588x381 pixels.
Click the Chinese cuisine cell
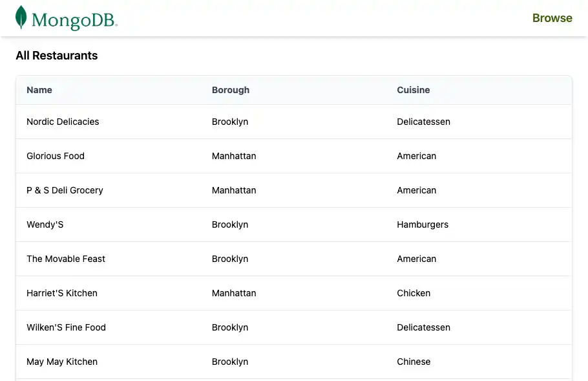click(414, 362)
